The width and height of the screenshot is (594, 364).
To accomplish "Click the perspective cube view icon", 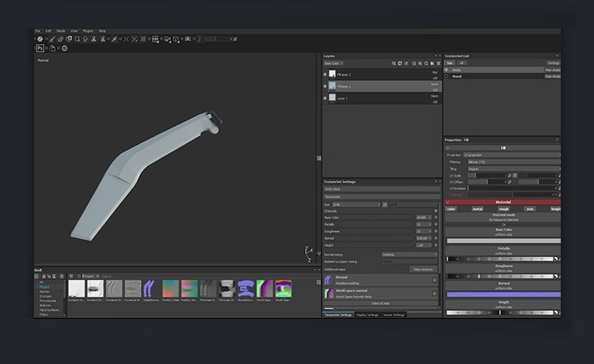I will click(x=176, y=39).
